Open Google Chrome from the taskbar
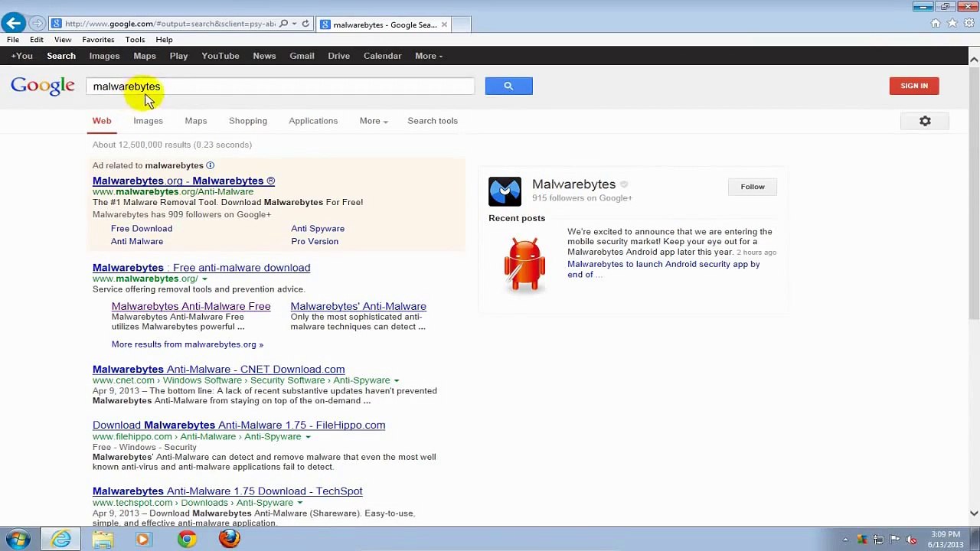The width and height of the screenshot is (980, 551). pyautogui.click(x=186, y=539)
